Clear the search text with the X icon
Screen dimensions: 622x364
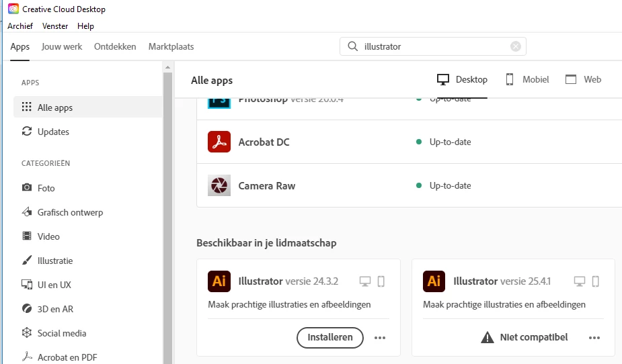point(515,46)
